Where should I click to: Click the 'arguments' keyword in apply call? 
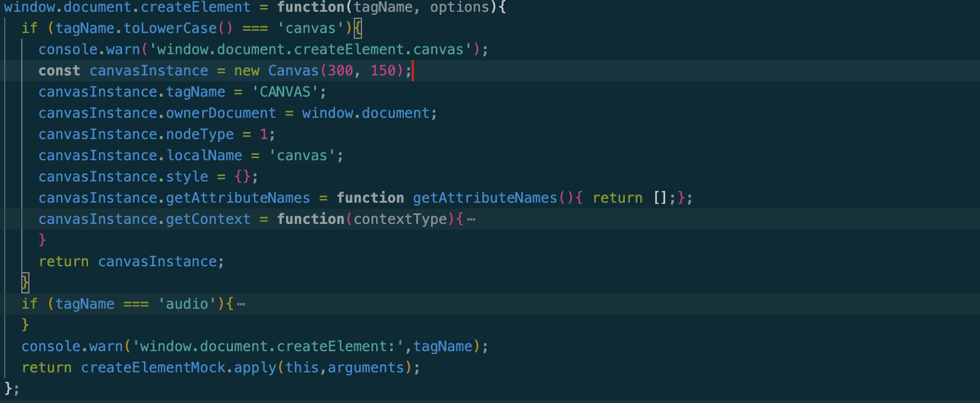(366, 368)
